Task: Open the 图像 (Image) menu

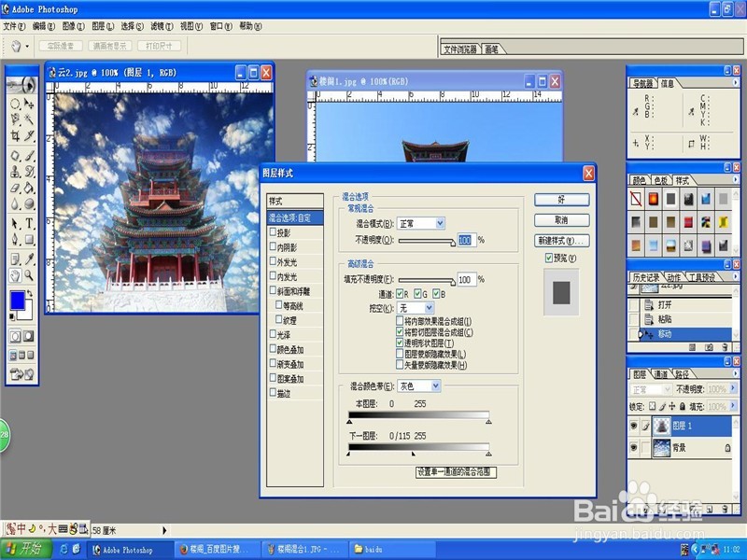Action: point(74,26)
